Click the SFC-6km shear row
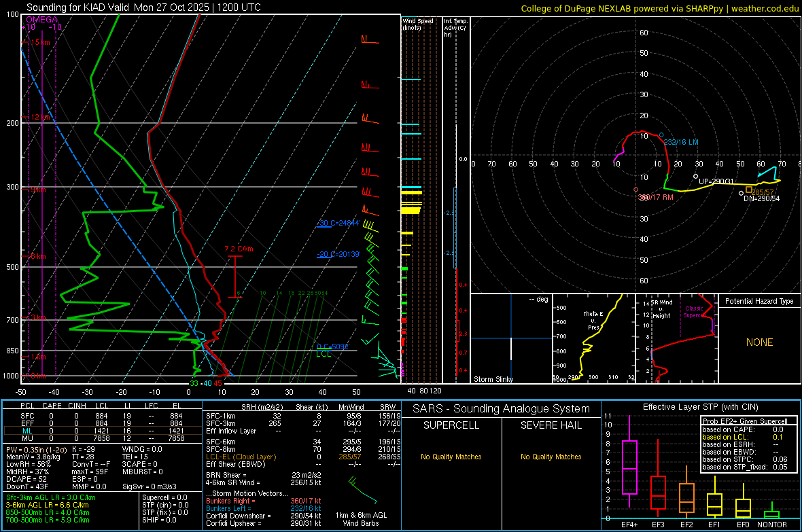This screenshot has width=802, height=532. click(303, 442)
